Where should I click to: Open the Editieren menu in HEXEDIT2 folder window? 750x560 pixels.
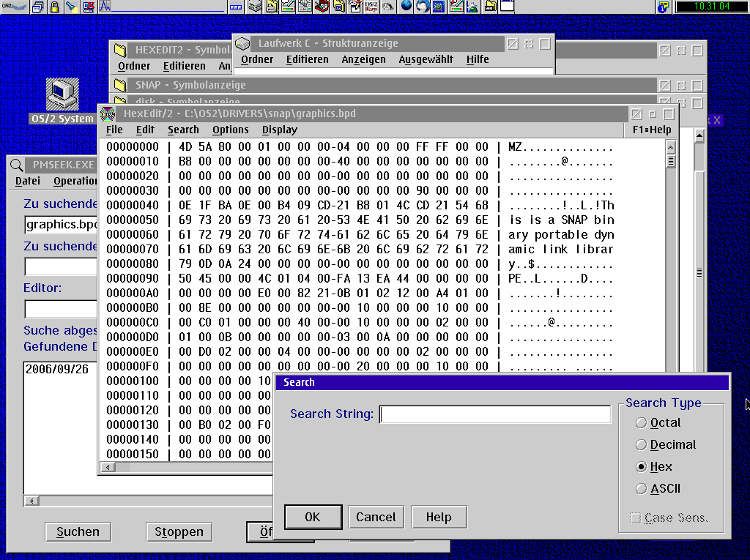coord(184,67)
